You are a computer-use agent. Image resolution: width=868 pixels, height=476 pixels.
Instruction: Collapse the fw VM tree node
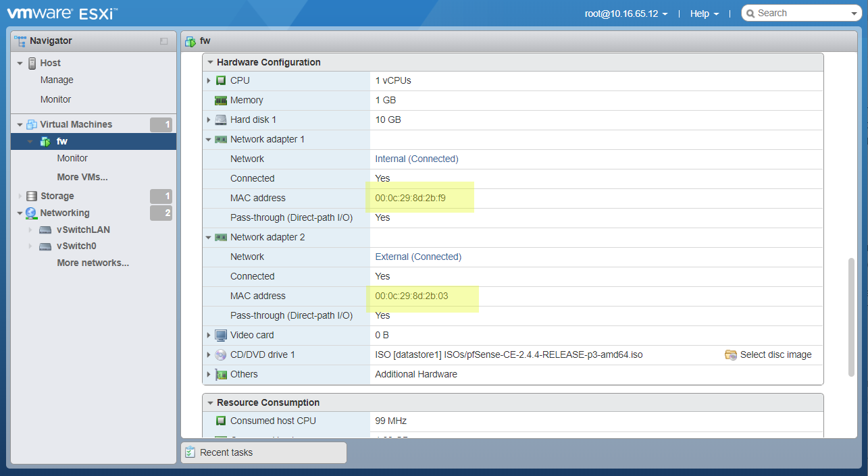point(30,141)
